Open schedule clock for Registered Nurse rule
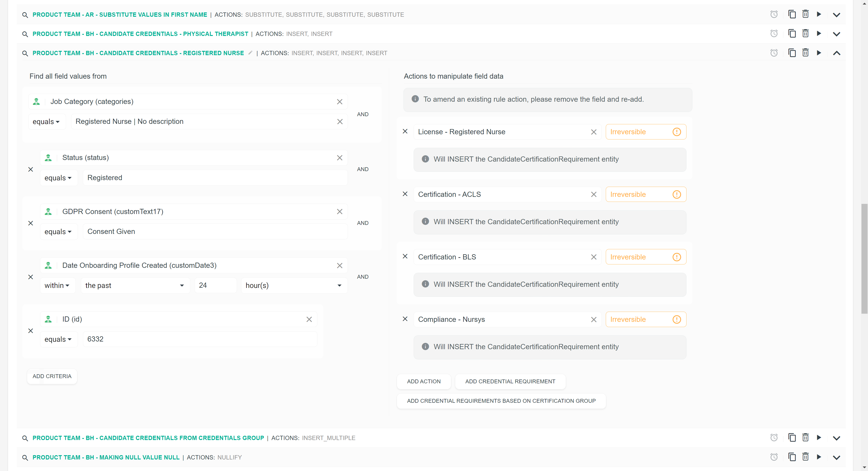Viewport: 868px width, 471px height. click(x=774, y=53)
